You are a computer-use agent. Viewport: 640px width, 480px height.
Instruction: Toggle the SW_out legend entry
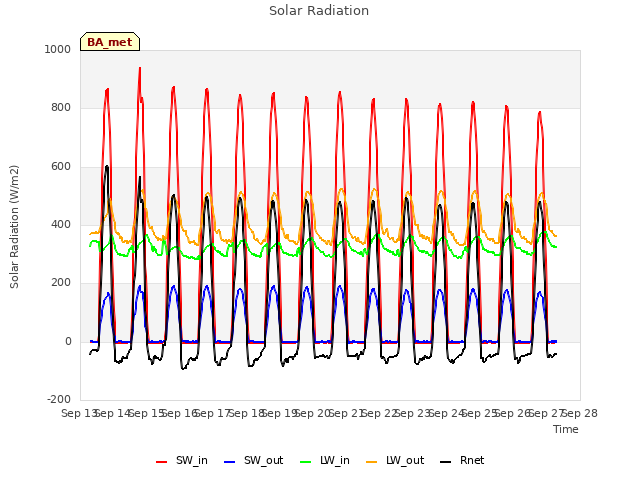pyautogui.click(x=253, y=461)
